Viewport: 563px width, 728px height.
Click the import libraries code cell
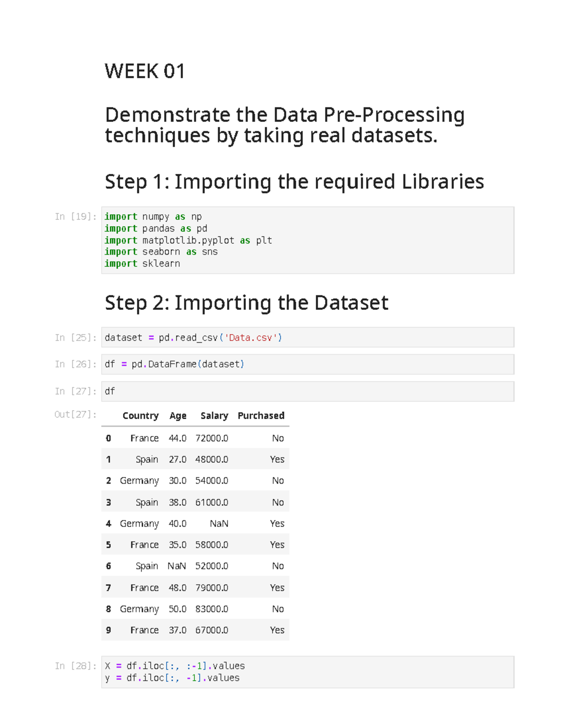308,240
